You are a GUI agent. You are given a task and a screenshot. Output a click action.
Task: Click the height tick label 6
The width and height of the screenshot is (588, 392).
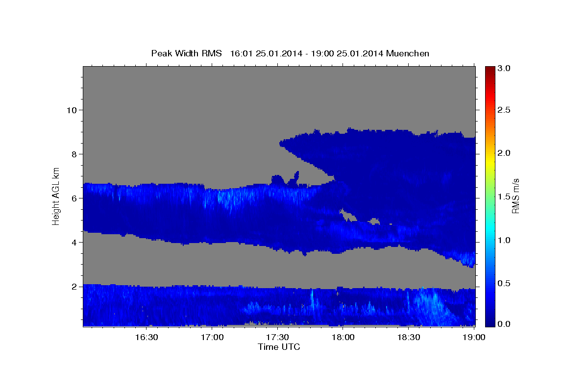[73, 198]
